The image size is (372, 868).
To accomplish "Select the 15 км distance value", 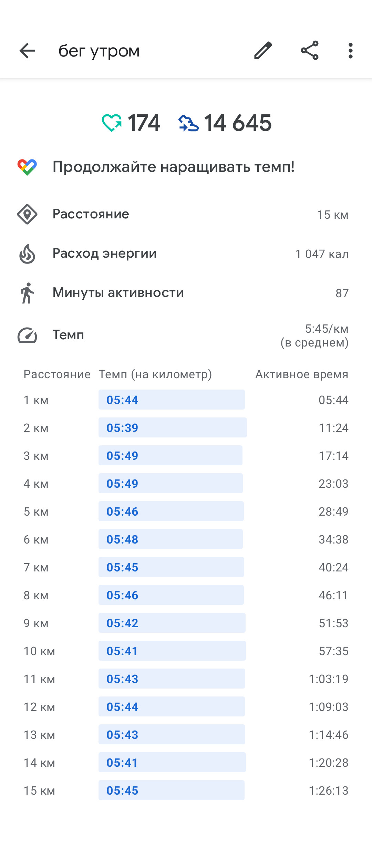I will [x=333, y=215].
